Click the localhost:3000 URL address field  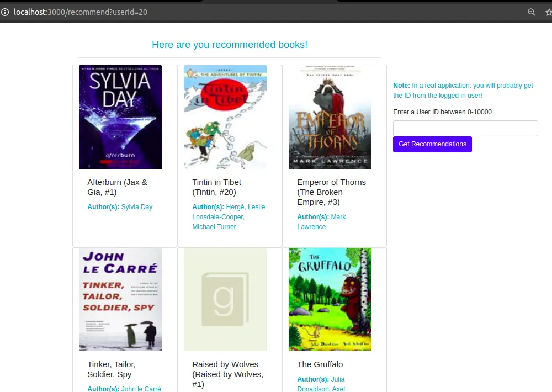tap(80, 12)
